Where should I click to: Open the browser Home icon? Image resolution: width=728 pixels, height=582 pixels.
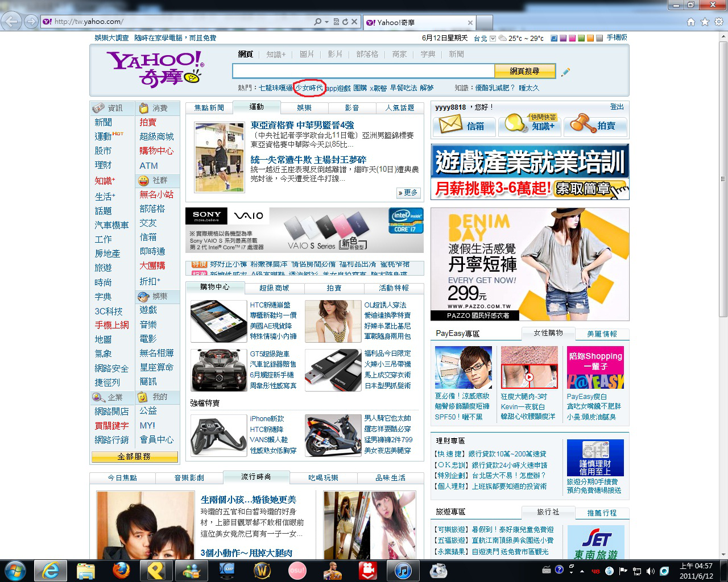pos(691,22)
